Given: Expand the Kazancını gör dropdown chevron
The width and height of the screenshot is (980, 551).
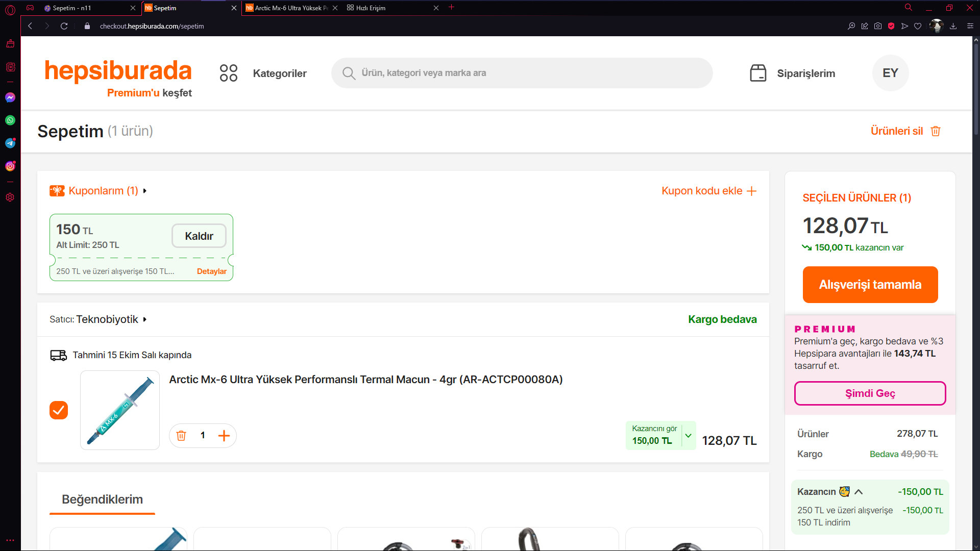Looking at the screenshot, I should [688, 435].
